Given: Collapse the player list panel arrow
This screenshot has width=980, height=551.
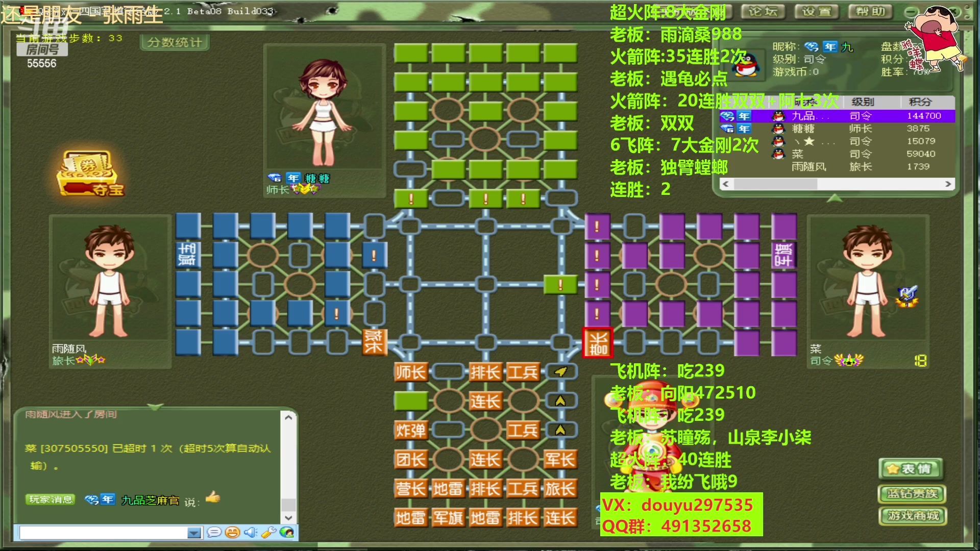Looking at the screenshot, I should click(835, 198).
